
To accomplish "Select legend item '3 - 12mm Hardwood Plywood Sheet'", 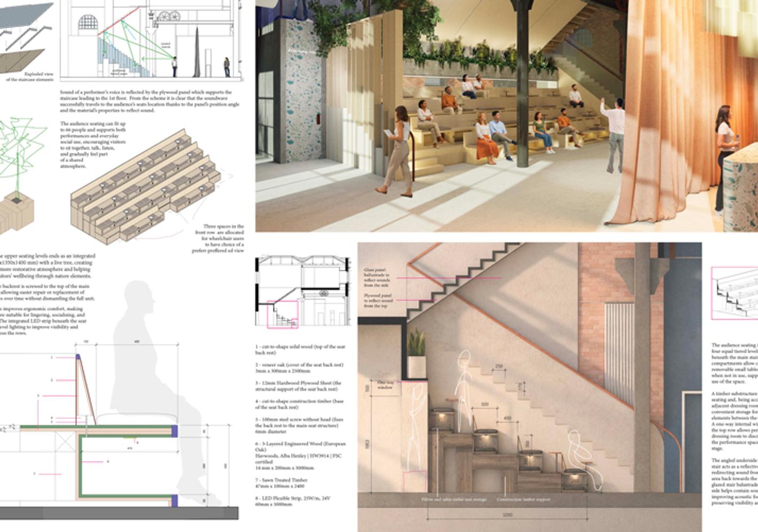I will (298, 386).
